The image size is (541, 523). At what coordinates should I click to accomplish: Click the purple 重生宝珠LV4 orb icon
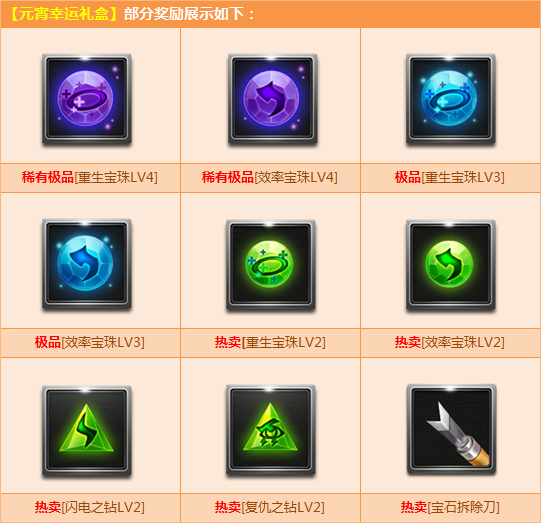point(87,99)
